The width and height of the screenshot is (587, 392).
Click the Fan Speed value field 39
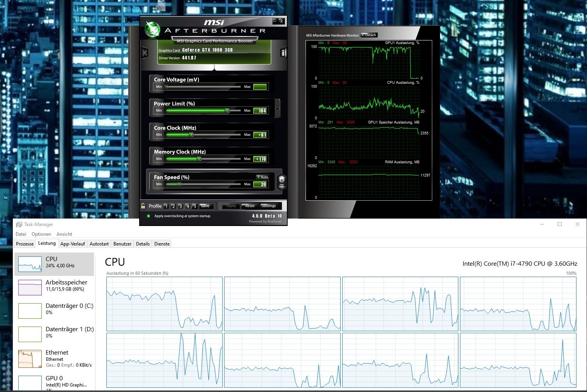click(260, 184)
